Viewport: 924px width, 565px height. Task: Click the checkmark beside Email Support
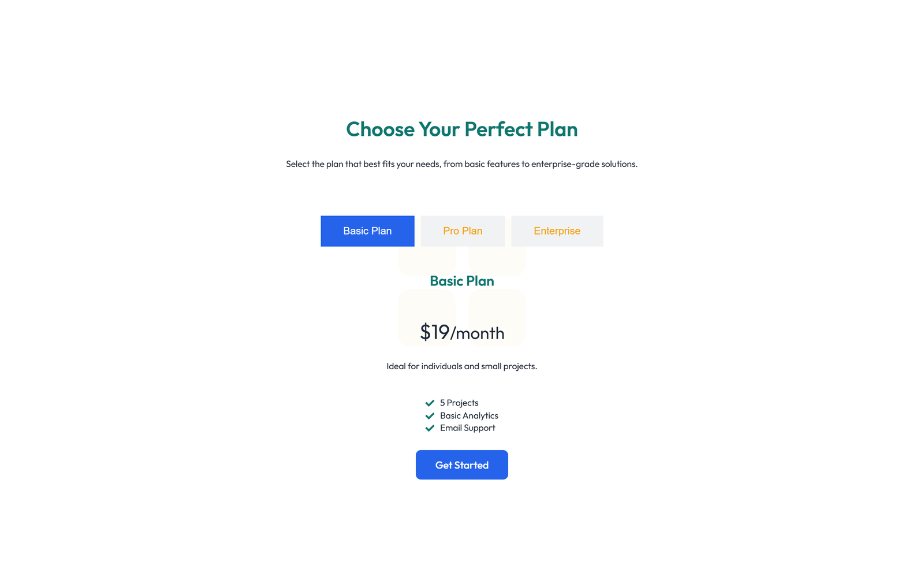coord(430,428)
